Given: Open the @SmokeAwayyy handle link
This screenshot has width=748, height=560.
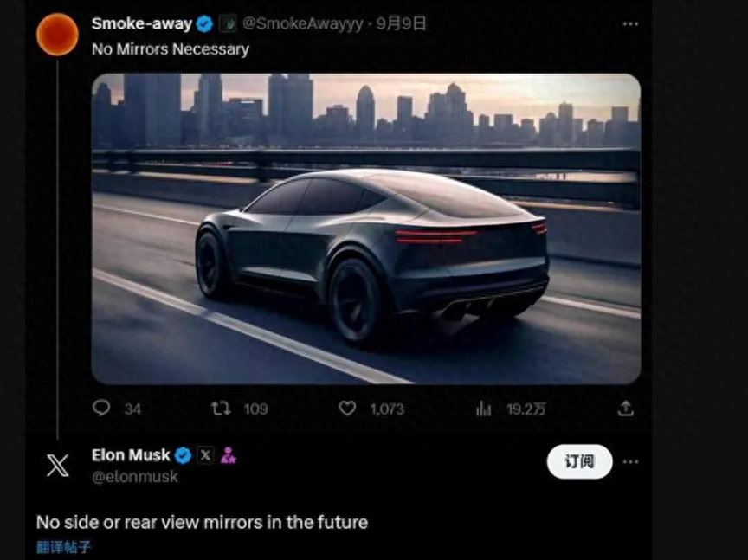Looking at the screenshot, I should pos(302,24).
